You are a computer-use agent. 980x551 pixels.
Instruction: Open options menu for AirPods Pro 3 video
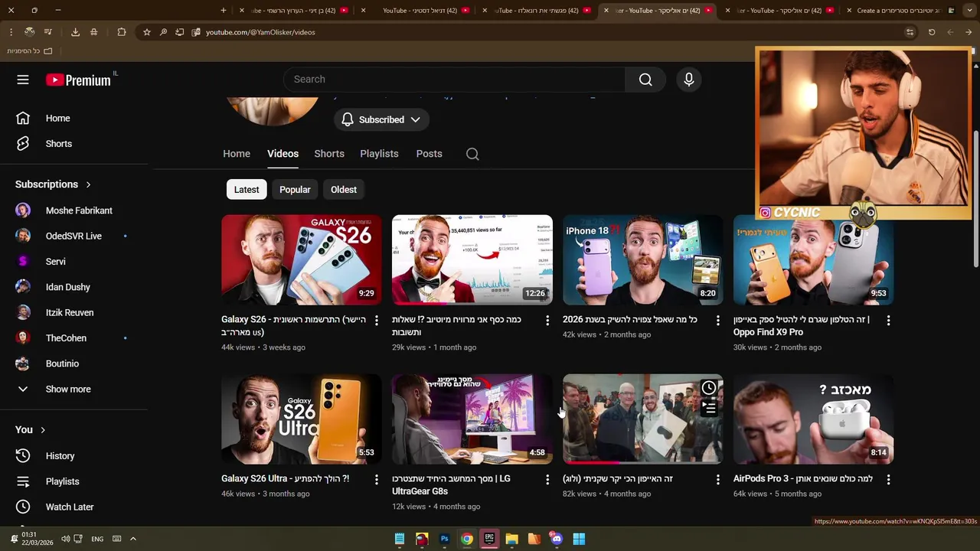coord(888,480)
